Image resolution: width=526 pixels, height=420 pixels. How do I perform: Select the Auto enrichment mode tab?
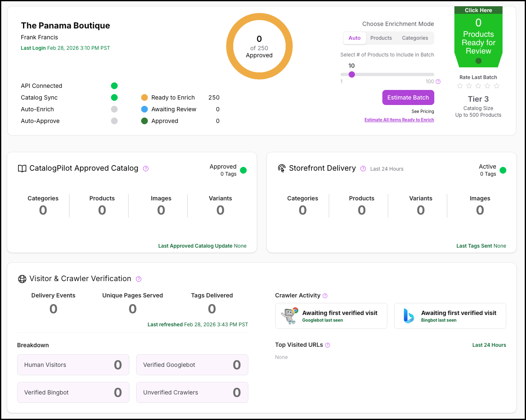[354, 38]
